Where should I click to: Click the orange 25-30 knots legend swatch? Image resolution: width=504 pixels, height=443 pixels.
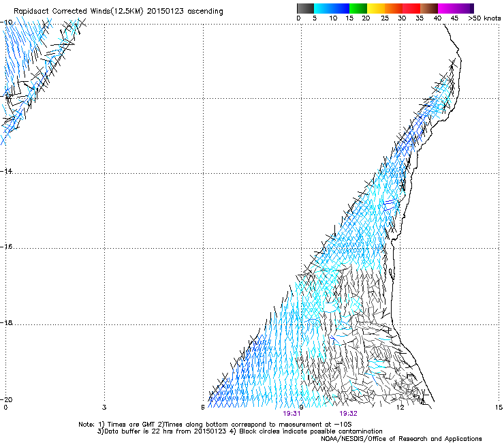[x=394, y=8]
